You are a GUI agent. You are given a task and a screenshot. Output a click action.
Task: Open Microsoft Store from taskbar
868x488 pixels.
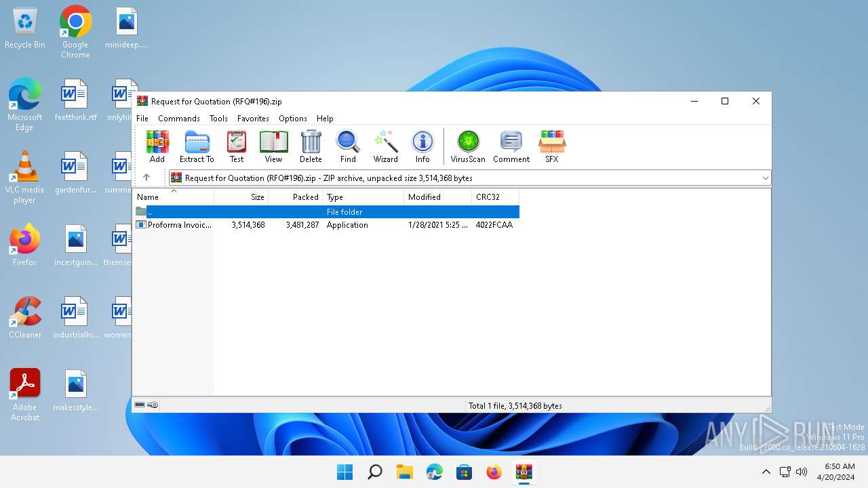464,472
